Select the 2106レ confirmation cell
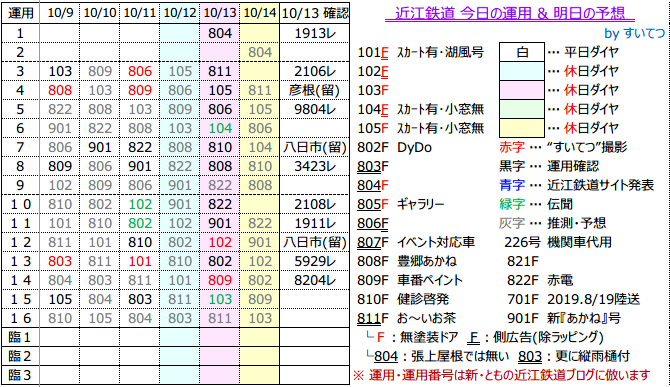 [x=315, y=71]
